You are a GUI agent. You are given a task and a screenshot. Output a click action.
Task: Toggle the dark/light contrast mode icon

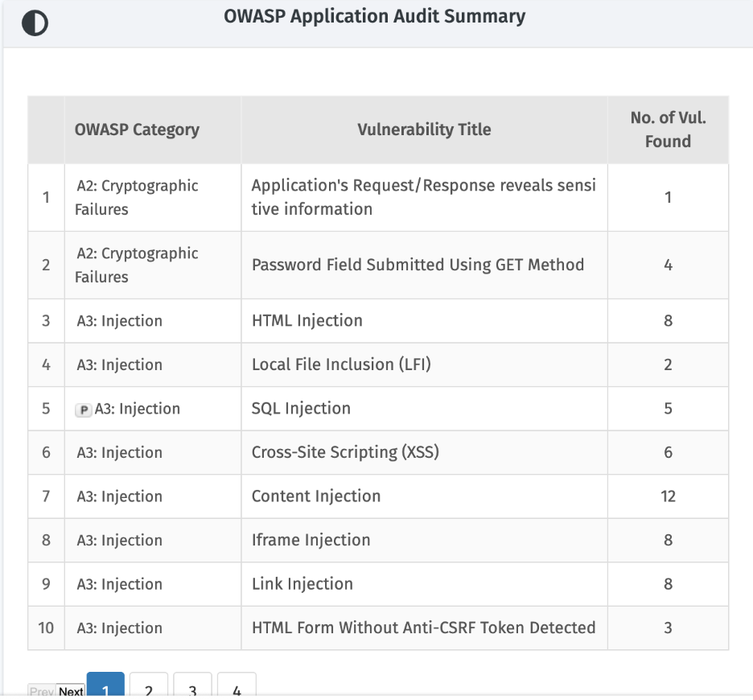pyautogui.click(x=35, y=23)
